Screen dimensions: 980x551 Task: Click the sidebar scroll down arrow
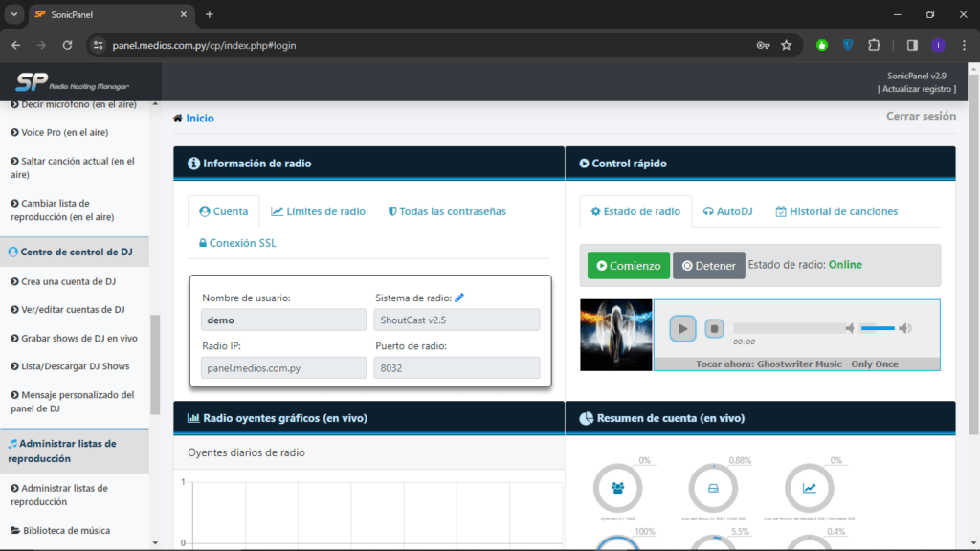click(155, 543)
